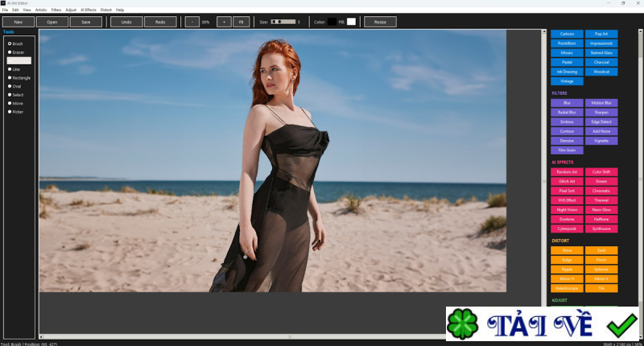Screen dimensions: 644x346
Task: Open the Help menu
Action: [x=120, y=10]
